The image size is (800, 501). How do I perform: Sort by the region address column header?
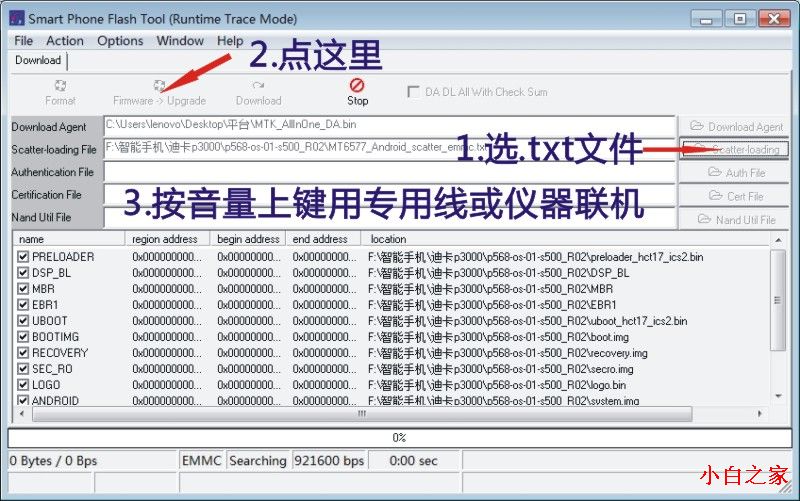pos(168,239)
